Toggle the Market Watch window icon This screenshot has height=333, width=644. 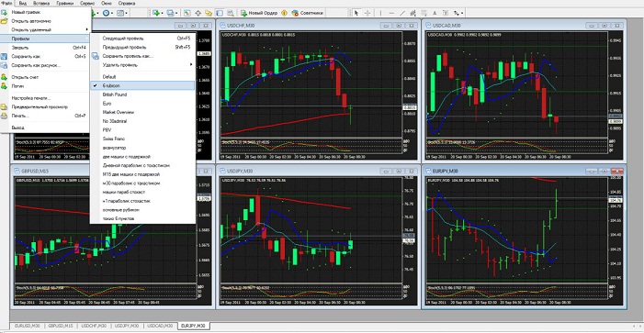tap(186, 13)
